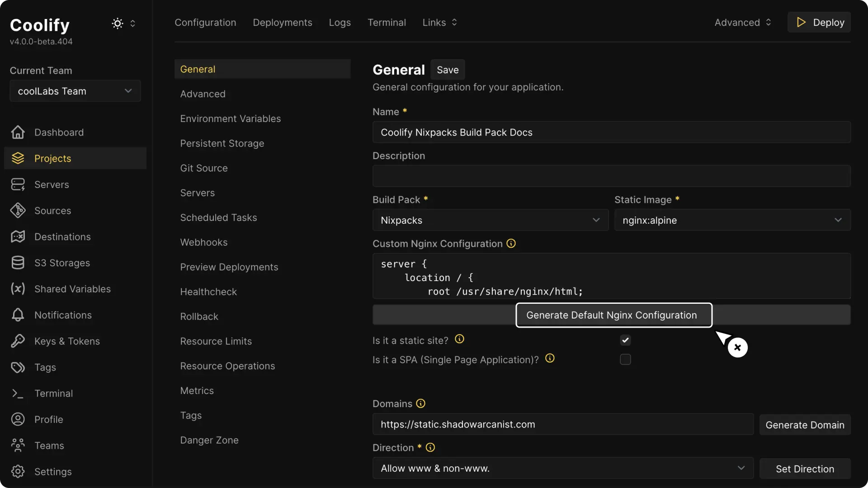The image size is (868, 488).
Task: Click the Notifications bell icon
Action: [18, 315]
